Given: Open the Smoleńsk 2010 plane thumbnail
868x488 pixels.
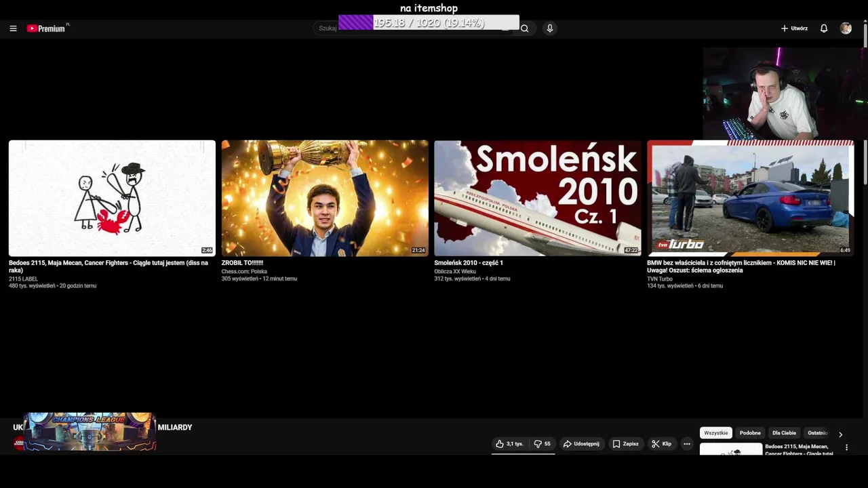Looking at the screenshot, I should [538, 198].
